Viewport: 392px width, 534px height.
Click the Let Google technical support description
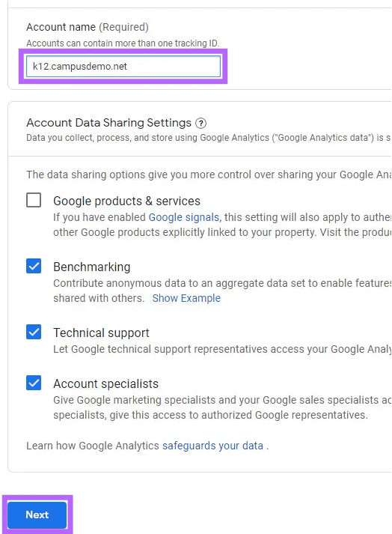click(222, 349)
